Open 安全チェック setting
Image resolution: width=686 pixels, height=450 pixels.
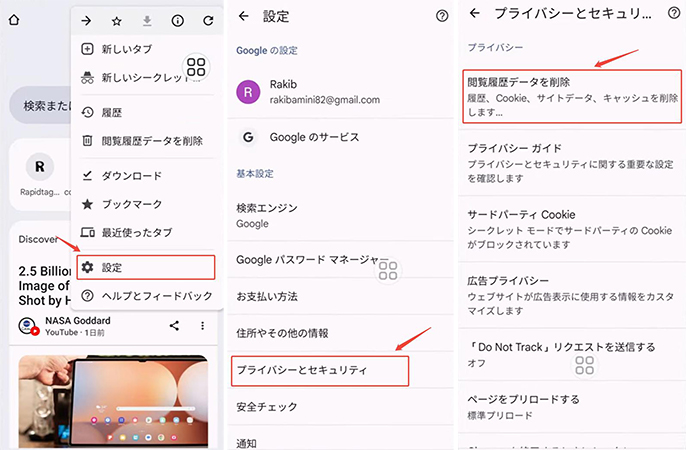(x=340, y=407)
